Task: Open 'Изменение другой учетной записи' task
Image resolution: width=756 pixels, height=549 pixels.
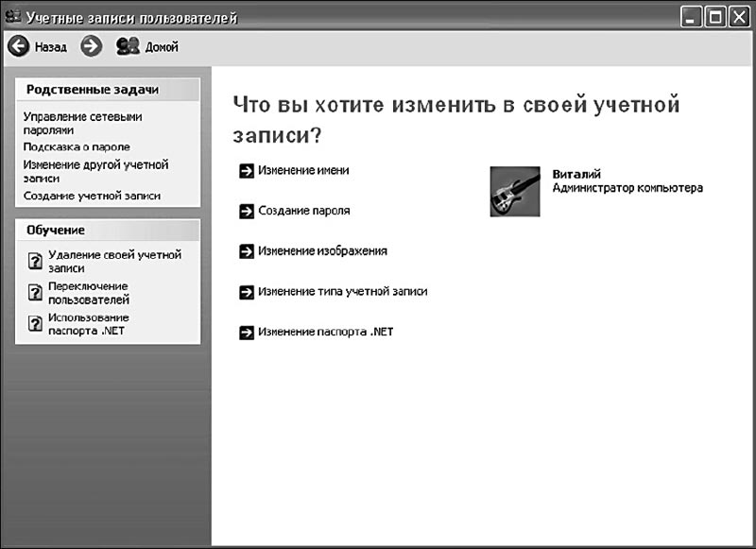Action: point(96,171)
